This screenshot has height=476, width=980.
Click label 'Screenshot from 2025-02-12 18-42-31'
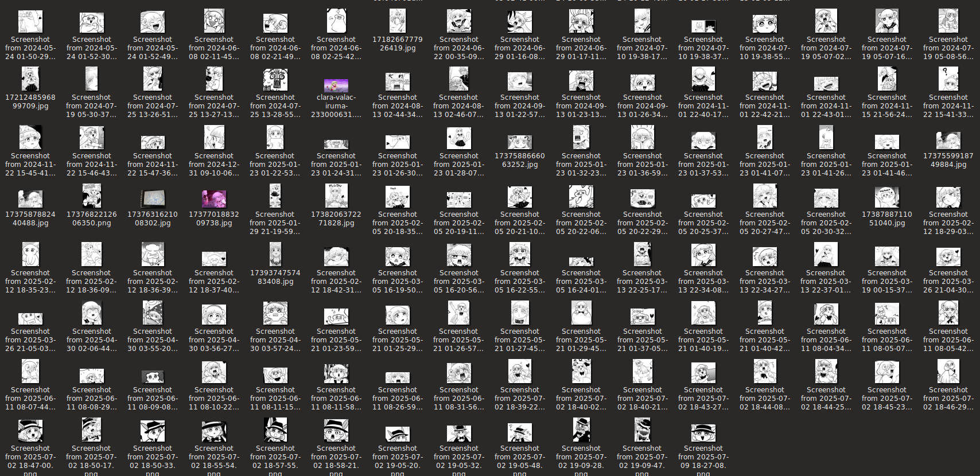336,282
